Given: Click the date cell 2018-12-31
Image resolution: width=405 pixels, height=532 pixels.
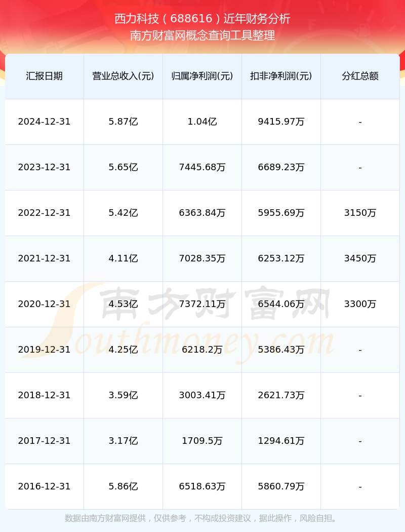Looking at the screenshot, I should tap(45, 395).
